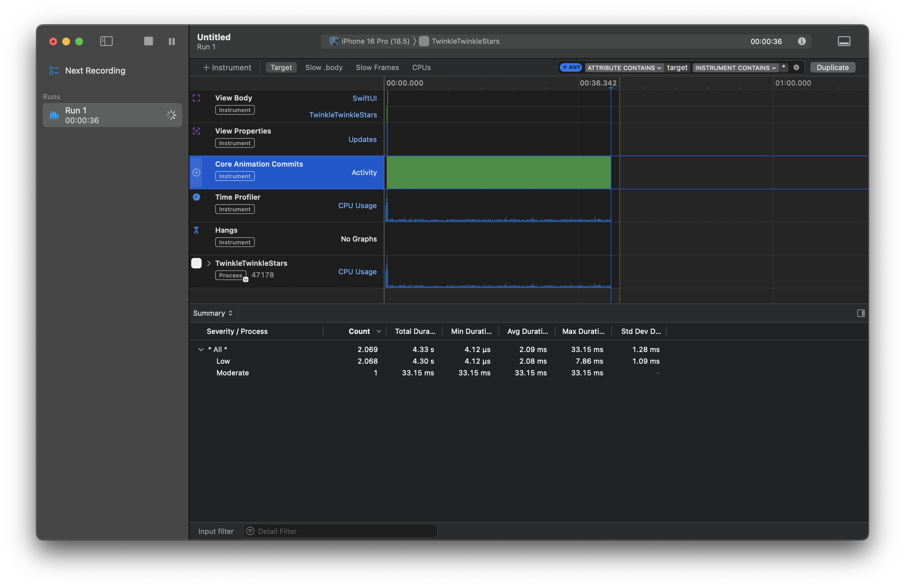The width and height of the screenshot is (905, 588).
Task: Select the CPUs view tab
Action: coord(421,67)
